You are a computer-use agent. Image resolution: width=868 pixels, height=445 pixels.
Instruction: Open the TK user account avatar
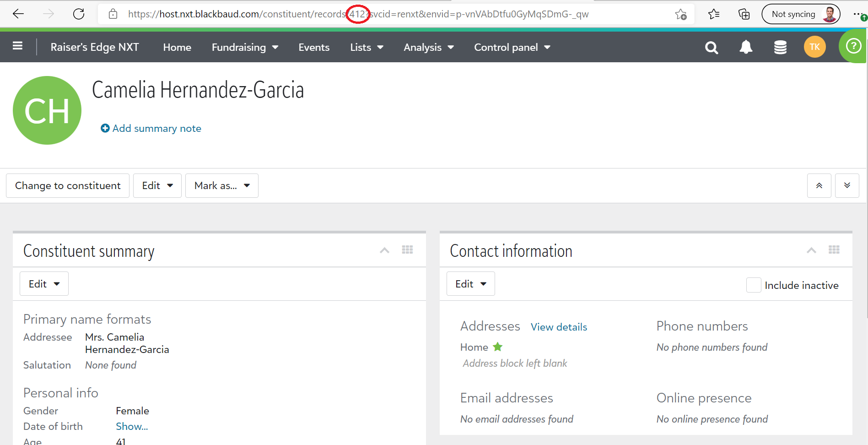click(x=815, y=47)
